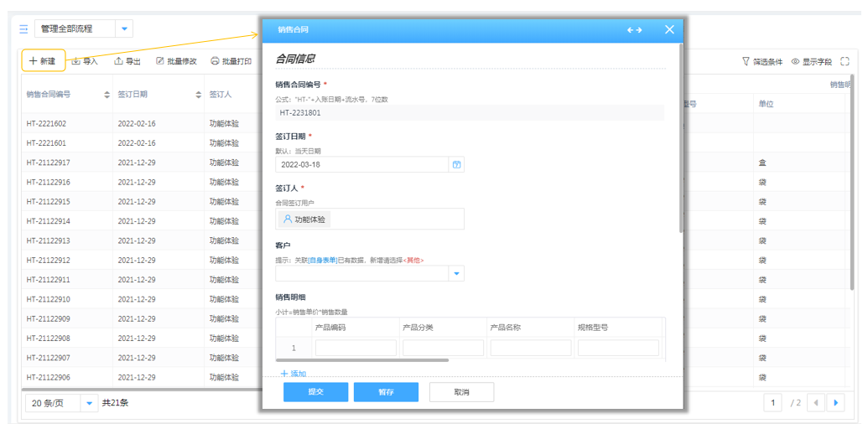This screenshot has width=868, height=439.
Task: Open the 20 条/页 page size dropdown
Action: point(90,403)
